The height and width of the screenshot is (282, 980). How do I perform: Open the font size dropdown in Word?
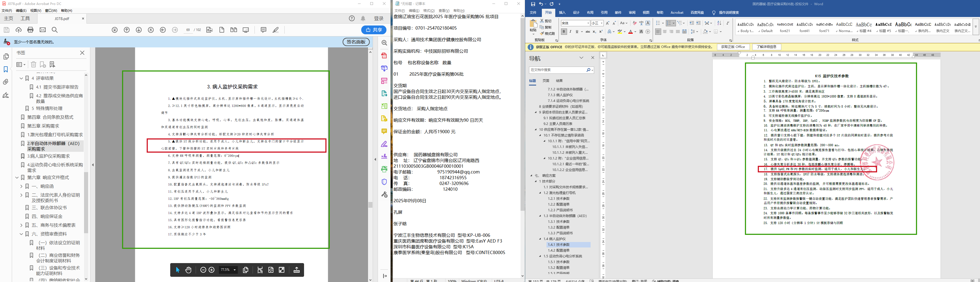click(x=602, y=23)
